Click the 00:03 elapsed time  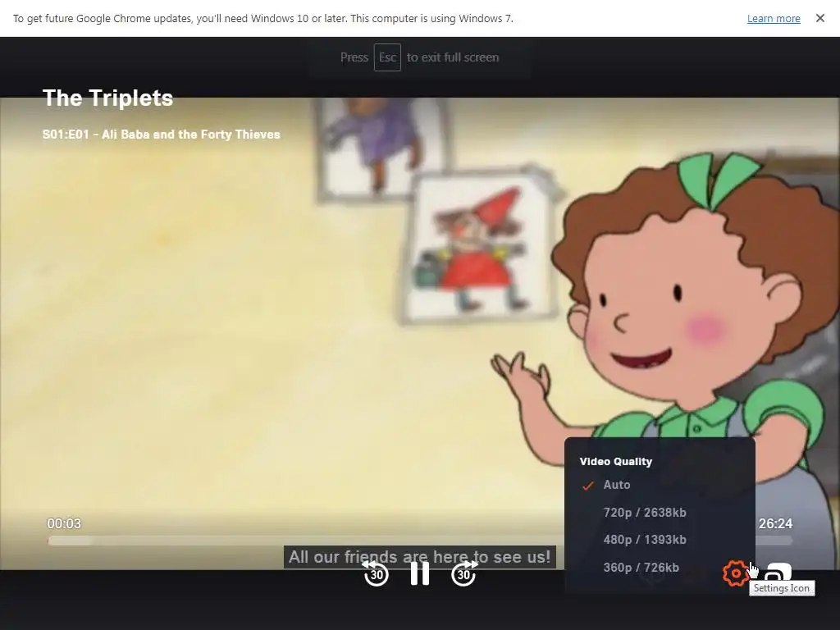pyautogui.click(x=64, y=523)
